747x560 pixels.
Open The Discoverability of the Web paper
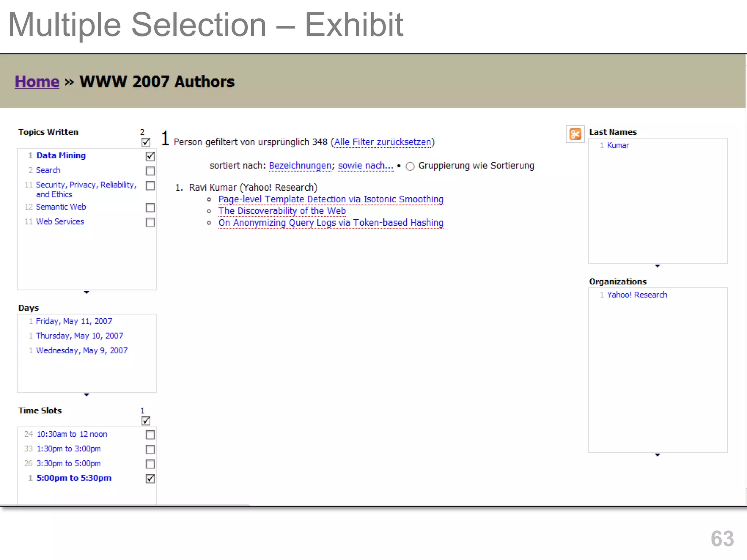[282, 211]
